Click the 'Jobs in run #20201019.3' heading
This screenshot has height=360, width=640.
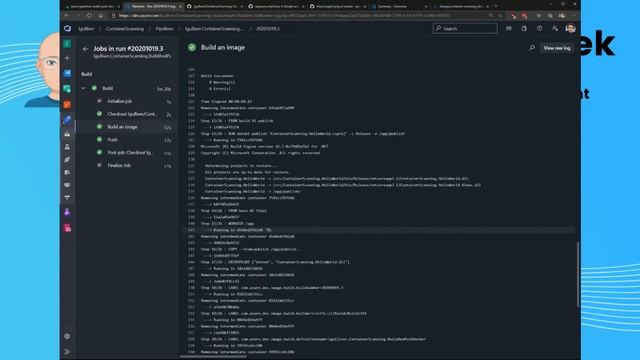(128, 48)
